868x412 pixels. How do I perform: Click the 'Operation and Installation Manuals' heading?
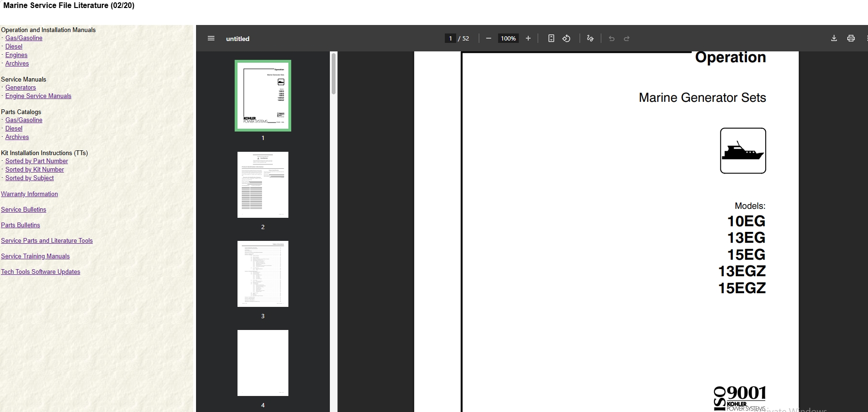(48, 30)
